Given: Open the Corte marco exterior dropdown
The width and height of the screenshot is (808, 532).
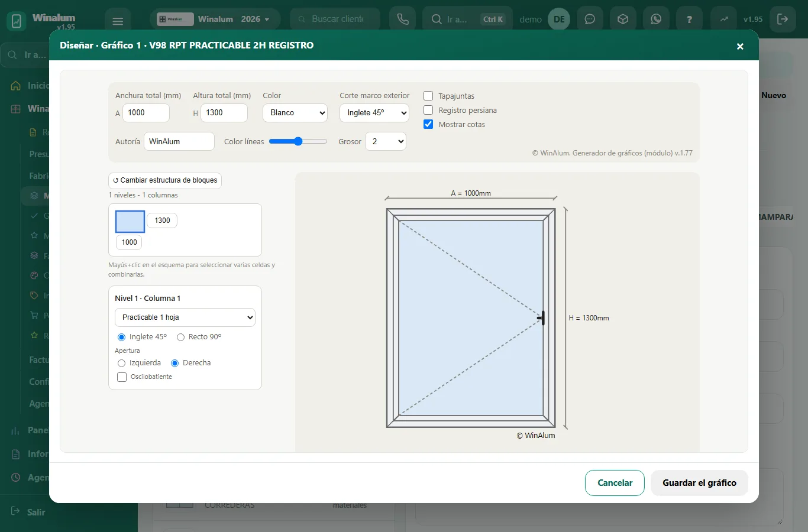Looking at the screenshot, I should 374,113.
